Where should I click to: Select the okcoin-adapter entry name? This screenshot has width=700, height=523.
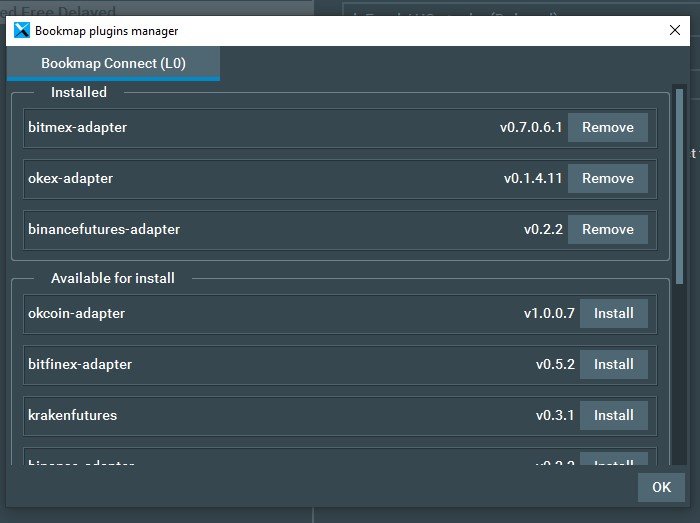[76, 313]
